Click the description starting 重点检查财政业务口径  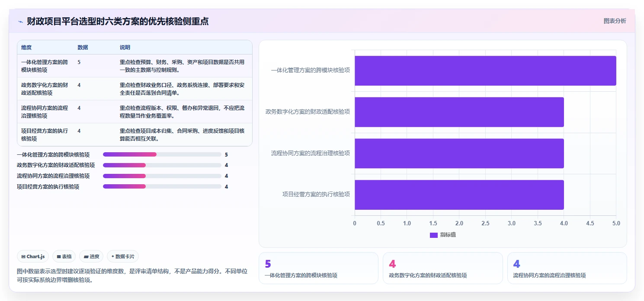click(182, 89)
